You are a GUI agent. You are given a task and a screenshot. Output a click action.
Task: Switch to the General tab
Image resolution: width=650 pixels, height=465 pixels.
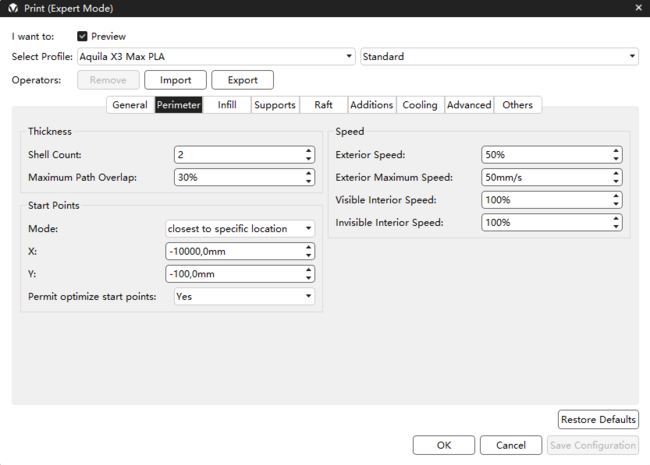(129, 105)
